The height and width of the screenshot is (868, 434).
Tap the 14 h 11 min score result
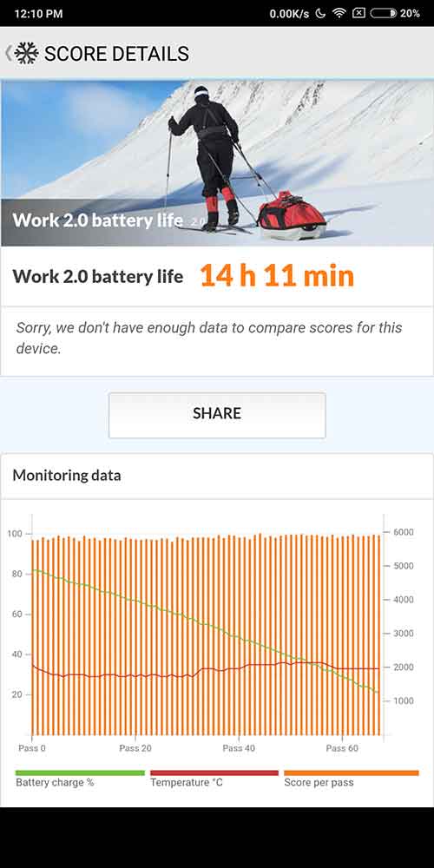[x=277, y=276]
